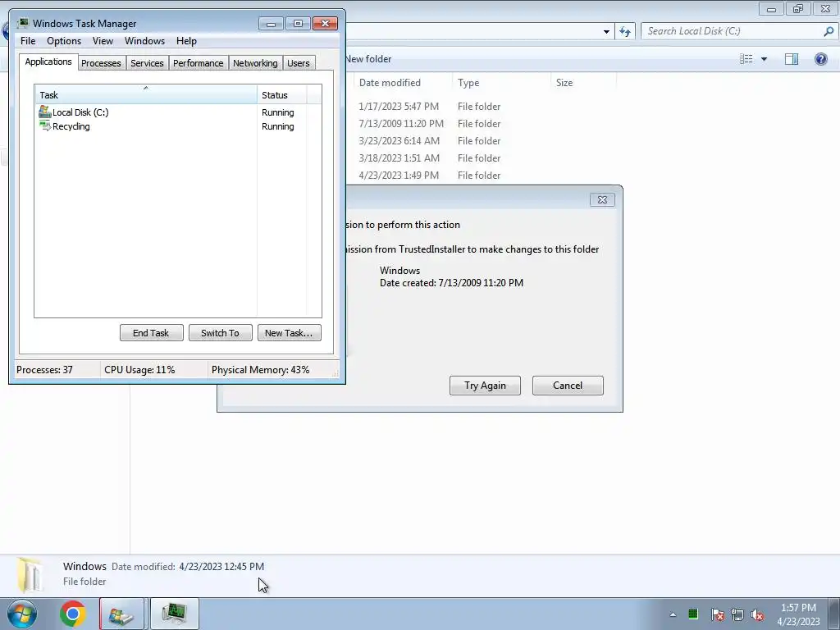
Task: Switch to the Processes tab
Action: pyautogui.click(x=101, y=63)
